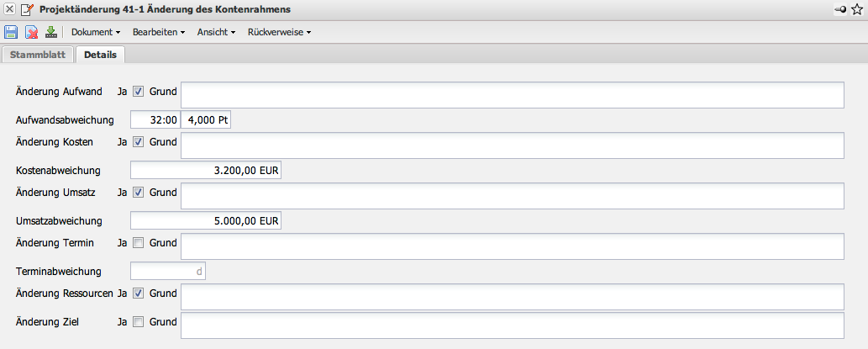868x349 pixels.
Task: Click the Kostenabweichung amount field
Action: tap(206, 171)
